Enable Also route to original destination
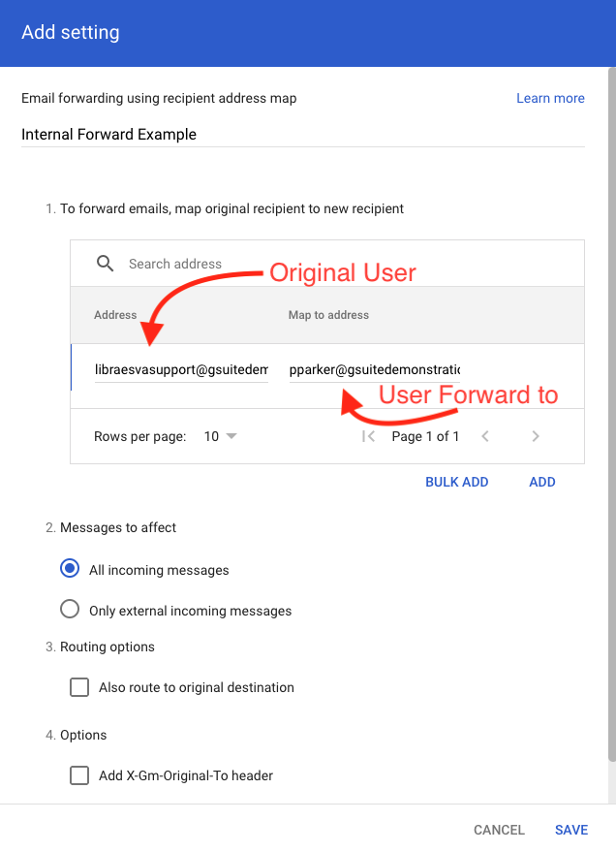 (79, 687)
